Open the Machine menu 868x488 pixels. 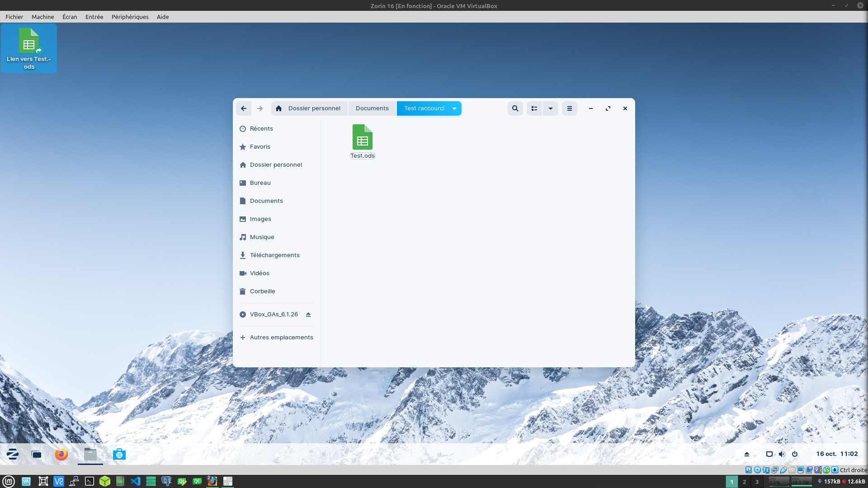tap(42, 17)
